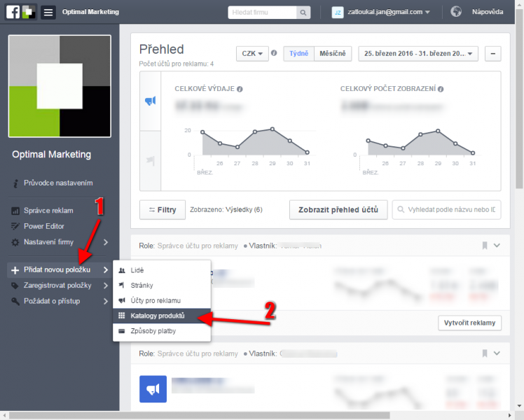Open Průvodce nastavením link
The width and height of the screenshot is (524, 420).
[x=58, y=183]
